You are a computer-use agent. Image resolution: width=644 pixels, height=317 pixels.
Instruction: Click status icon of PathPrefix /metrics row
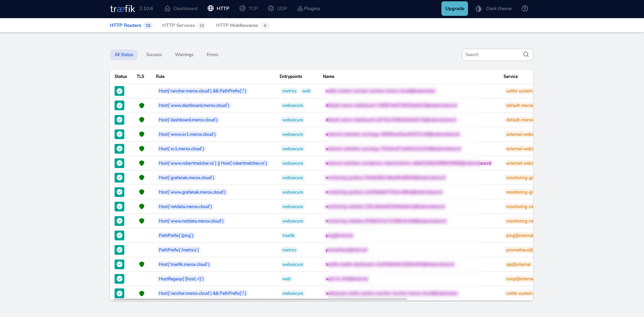[119, 250]
